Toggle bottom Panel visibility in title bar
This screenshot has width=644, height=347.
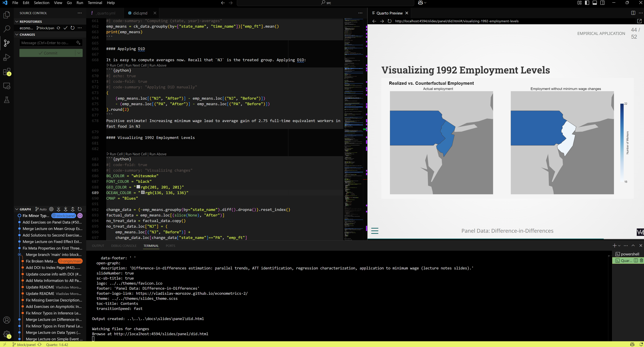(x=595, y=3)
